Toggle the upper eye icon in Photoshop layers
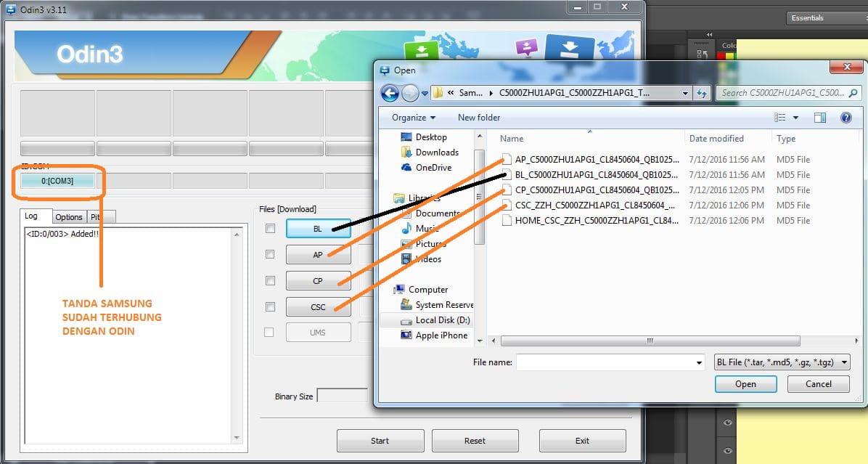The image size is (868, 464). (x=727, y=423)
